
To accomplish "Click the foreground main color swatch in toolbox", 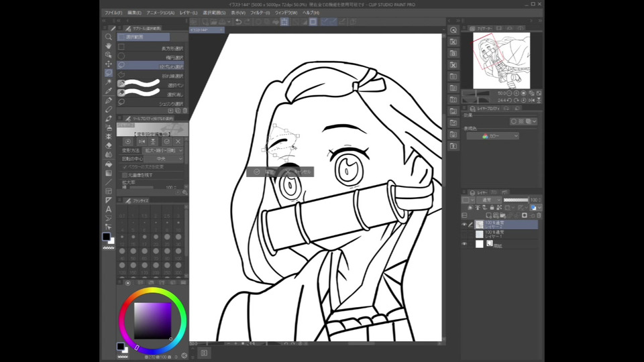I will coord(107,237).
